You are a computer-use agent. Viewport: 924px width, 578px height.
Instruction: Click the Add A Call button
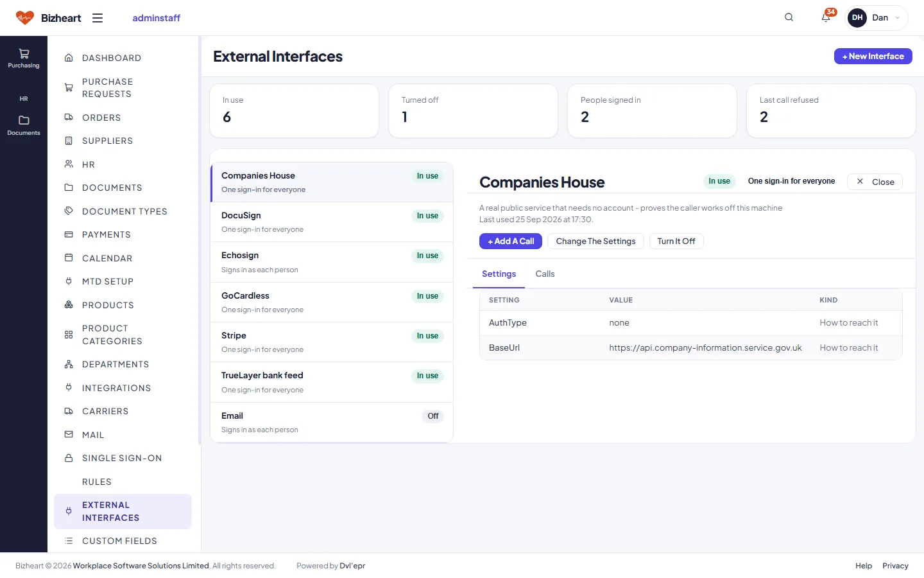coord(511,241)
